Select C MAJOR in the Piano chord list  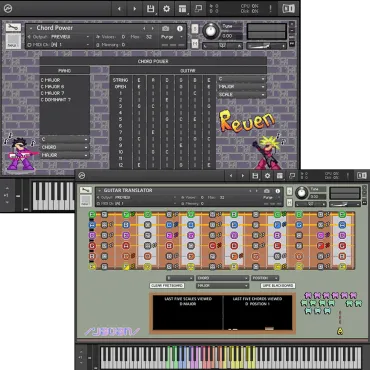click(x=50, y=80)
